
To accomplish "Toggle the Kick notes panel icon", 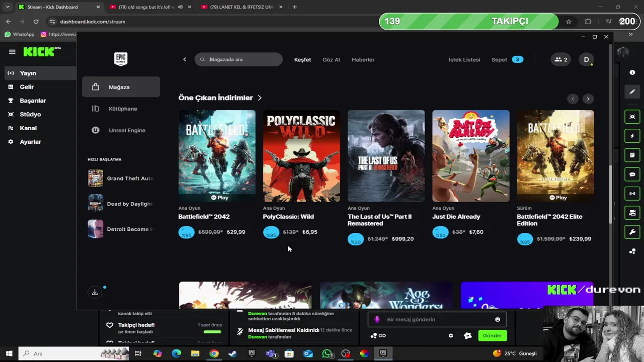I will [632, 155].
